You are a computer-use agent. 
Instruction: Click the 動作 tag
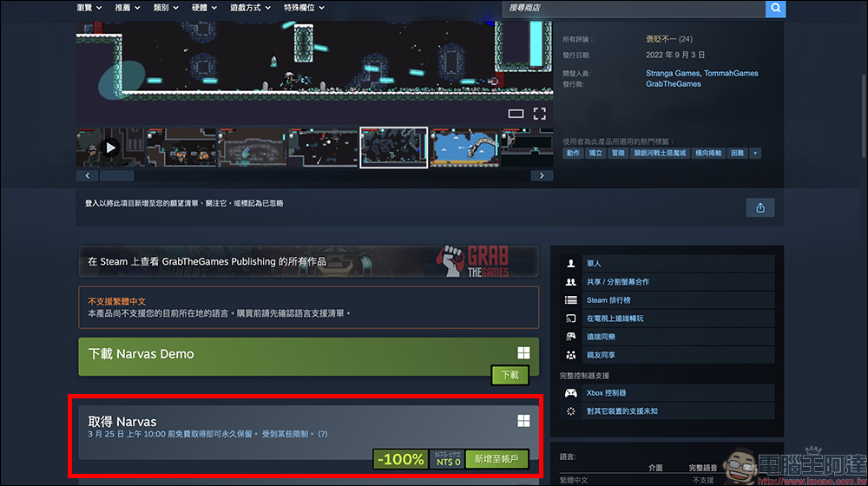(x=573, y=154)
